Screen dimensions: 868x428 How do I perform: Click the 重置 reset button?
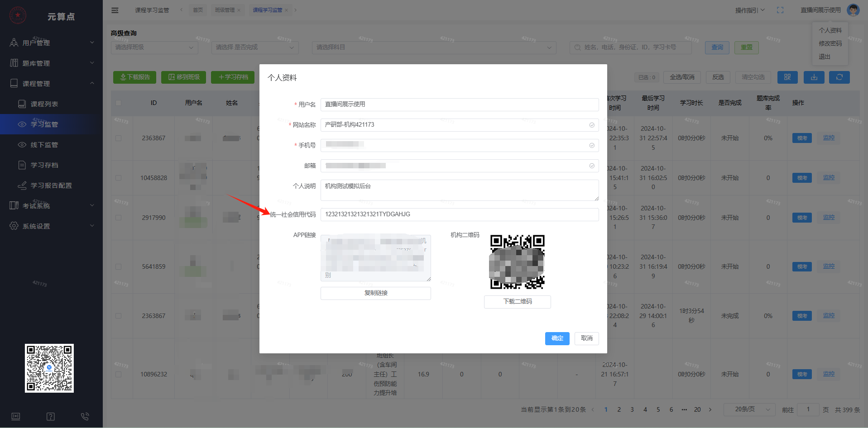point(746,48)
